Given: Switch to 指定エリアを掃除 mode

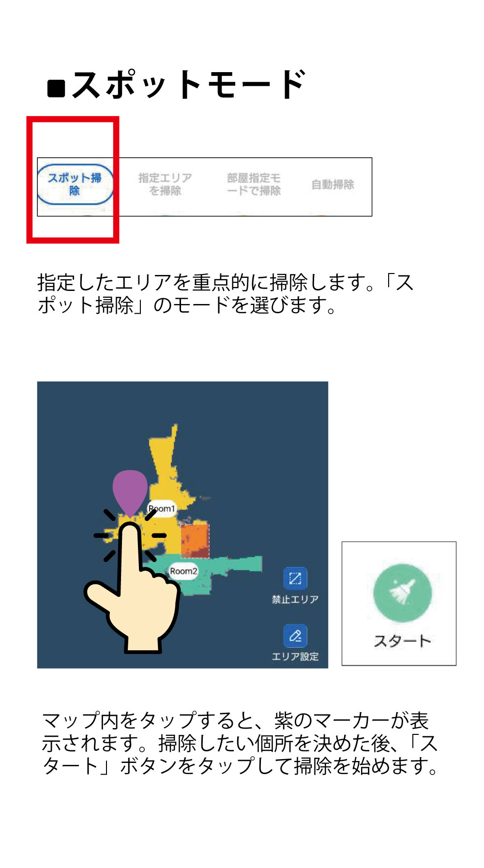Looking at the screenshot, I should 165,184.
